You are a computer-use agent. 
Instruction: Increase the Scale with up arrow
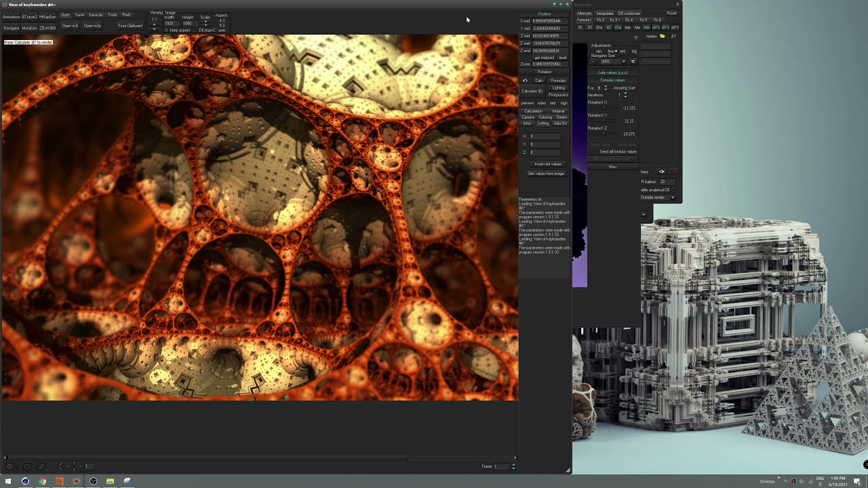[205, 22]
